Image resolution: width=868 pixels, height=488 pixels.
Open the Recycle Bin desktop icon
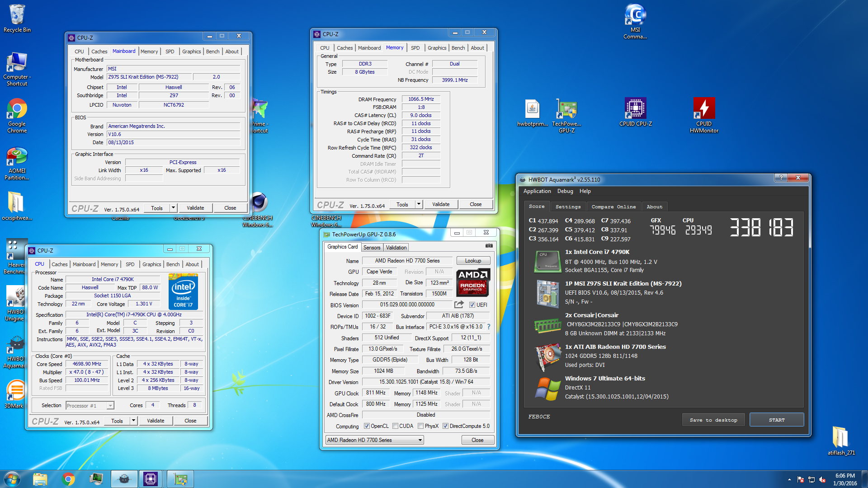17,18
